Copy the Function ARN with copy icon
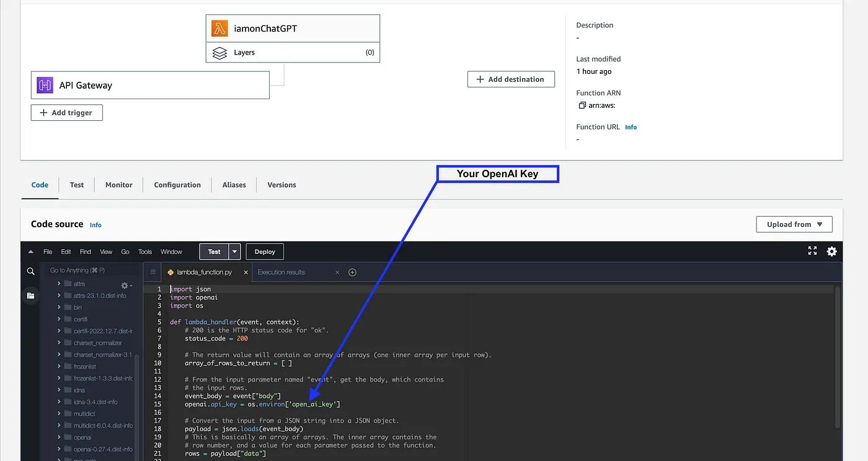The width and height of the screenshot is (868, 461). point(582,105)
